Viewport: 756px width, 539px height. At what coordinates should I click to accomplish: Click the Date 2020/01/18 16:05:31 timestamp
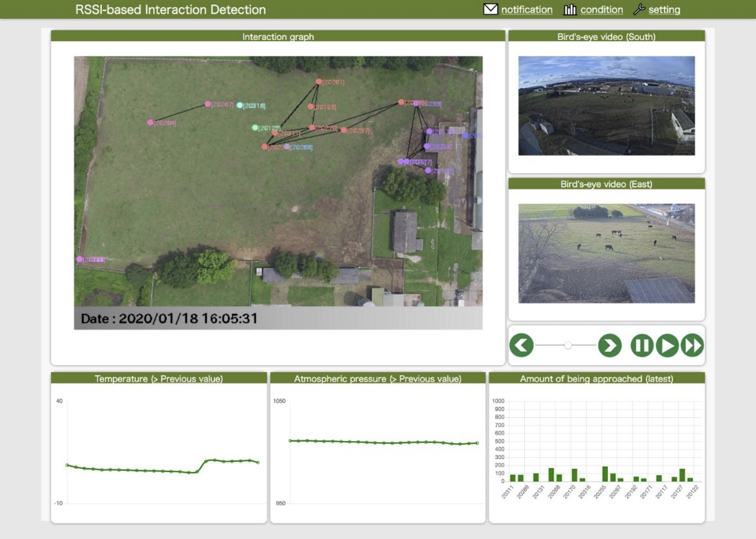[x=169, y=318]
